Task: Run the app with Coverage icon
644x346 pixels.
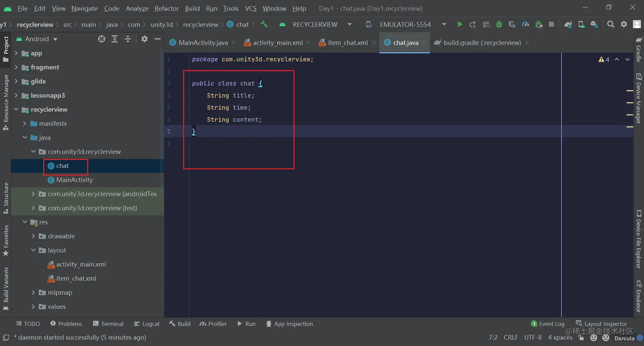Action: [x=512, y=24]
